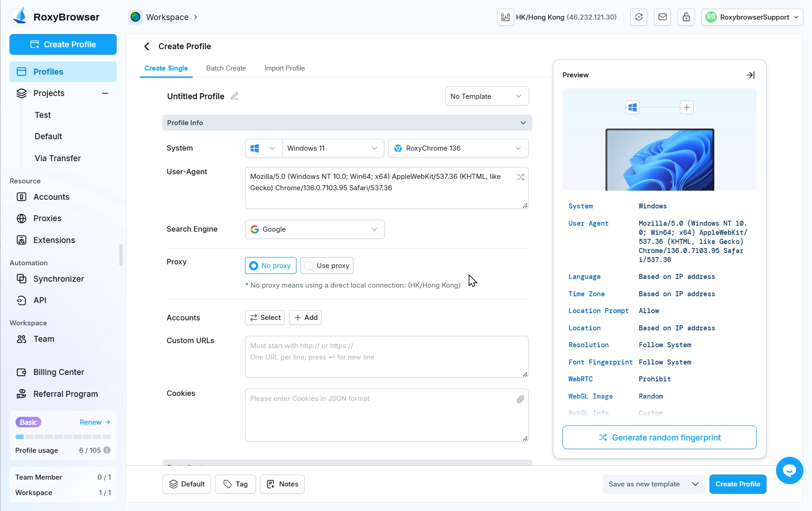Open the support chat bubble
The height and width of the screenshot is (511, 812).
click(x=789, y=470)
